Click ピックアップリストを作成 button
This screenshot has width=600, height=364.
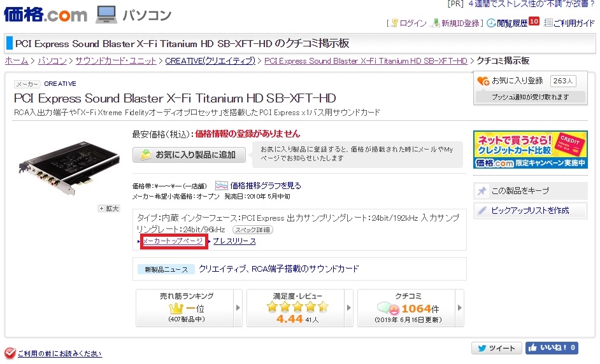(531, 211)
